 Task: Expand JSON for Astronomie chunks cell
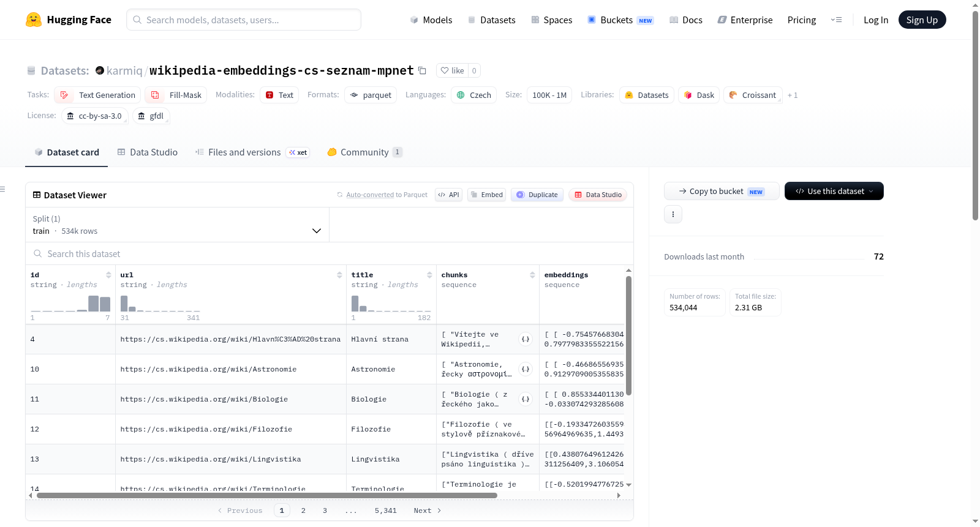click(526, 369)
